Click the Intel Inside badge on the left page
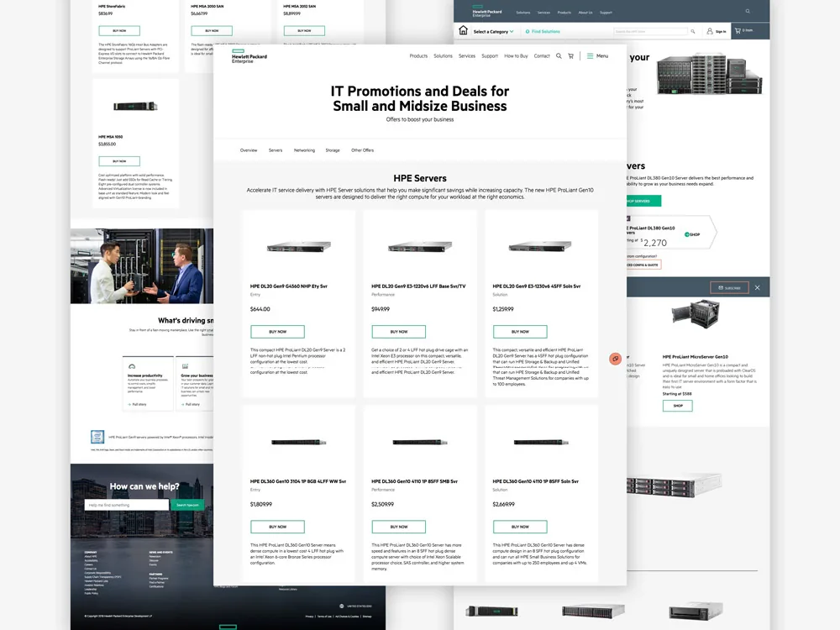The height and width of the screenshot is (630, 840). pos(97,437)
